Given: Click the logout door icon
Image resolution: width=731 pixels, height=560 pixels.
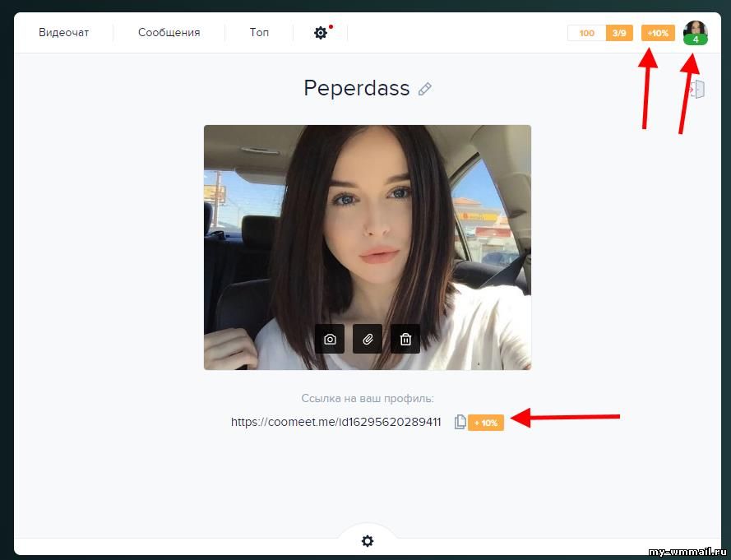Looking at the screenshot, I should [697, 89].
